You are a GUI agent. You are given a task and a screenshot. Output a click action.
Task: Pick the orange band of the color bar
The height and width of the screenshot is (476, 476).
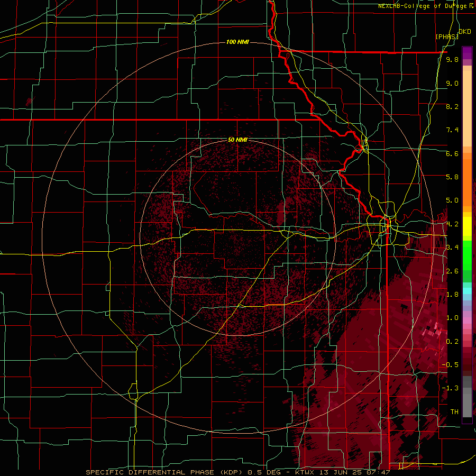[467, 182]
